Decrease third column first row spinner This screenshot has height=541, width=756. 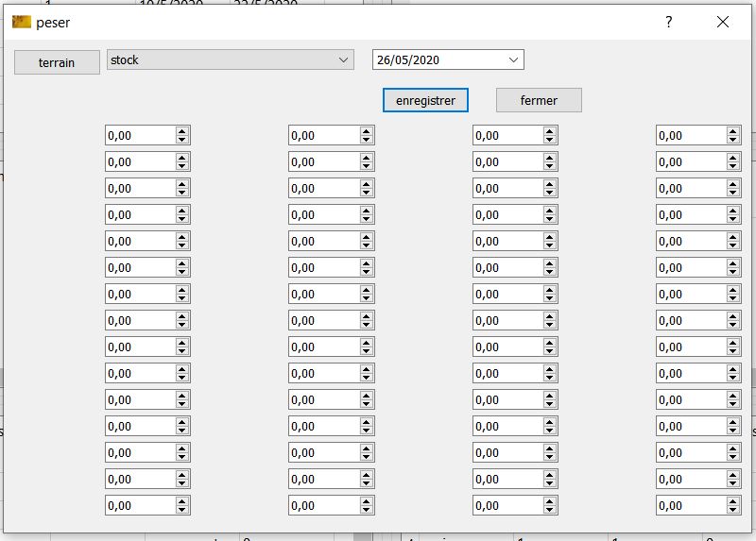(550, 140)
